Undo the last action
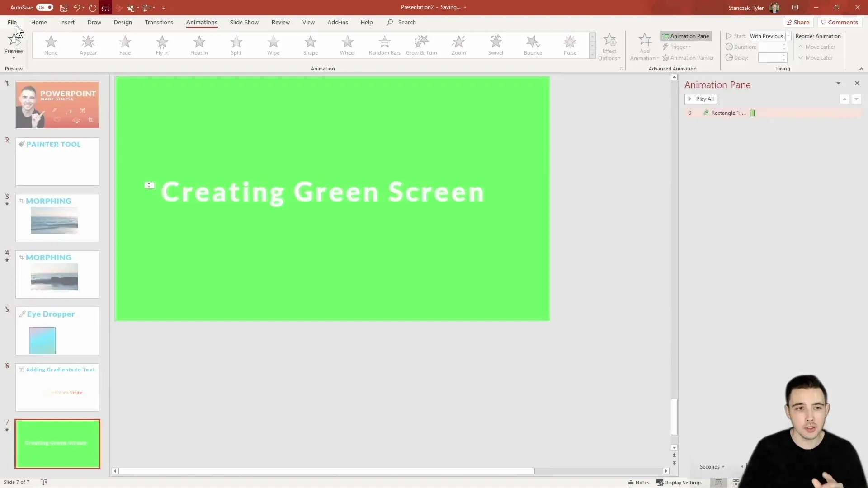This screenshot has height=488, width=868. click(76, 8)
